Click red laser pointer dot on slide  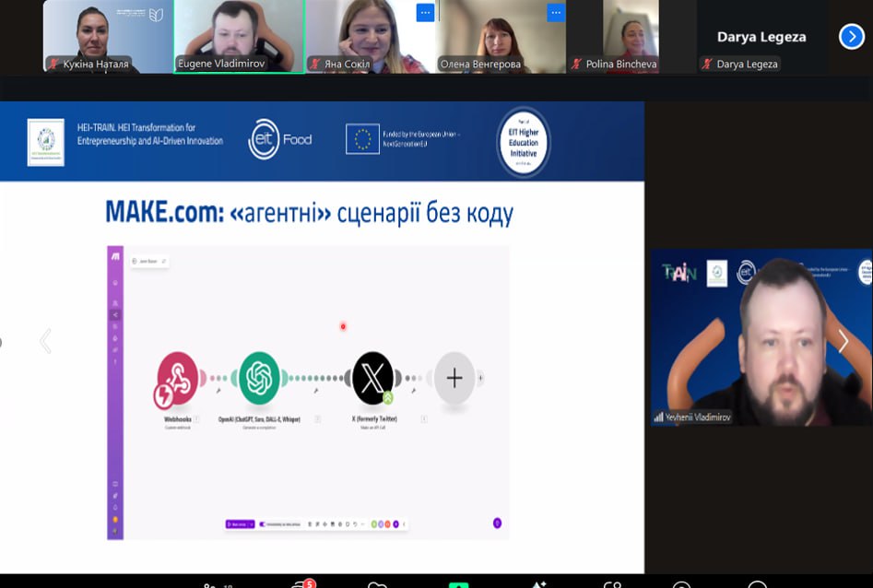[x=343, y=326]
